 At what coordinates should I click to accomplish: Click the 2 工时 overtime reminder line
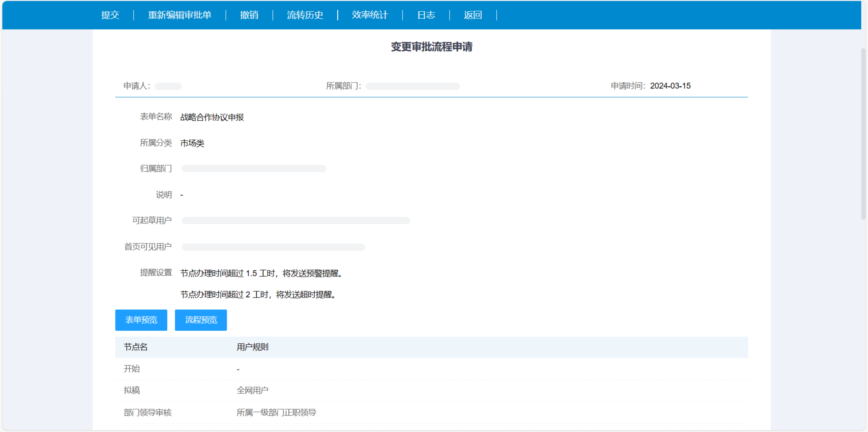coord(258,294)
